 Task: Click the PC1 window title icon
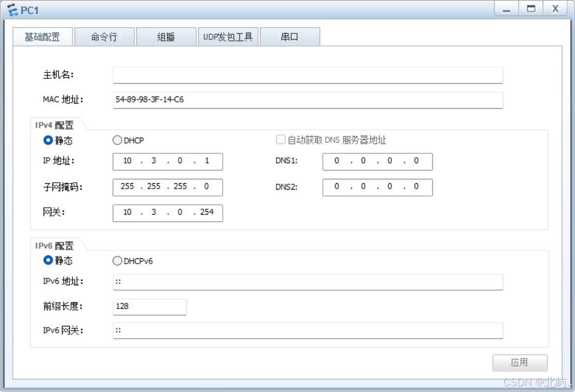(x=12, y=10)
